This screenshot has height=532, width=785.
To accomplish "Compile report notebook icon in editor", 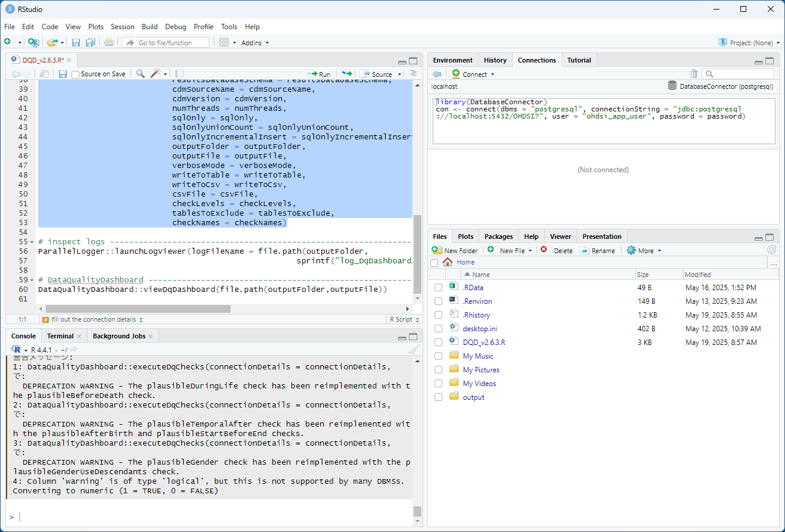I will tap(179, 74).
